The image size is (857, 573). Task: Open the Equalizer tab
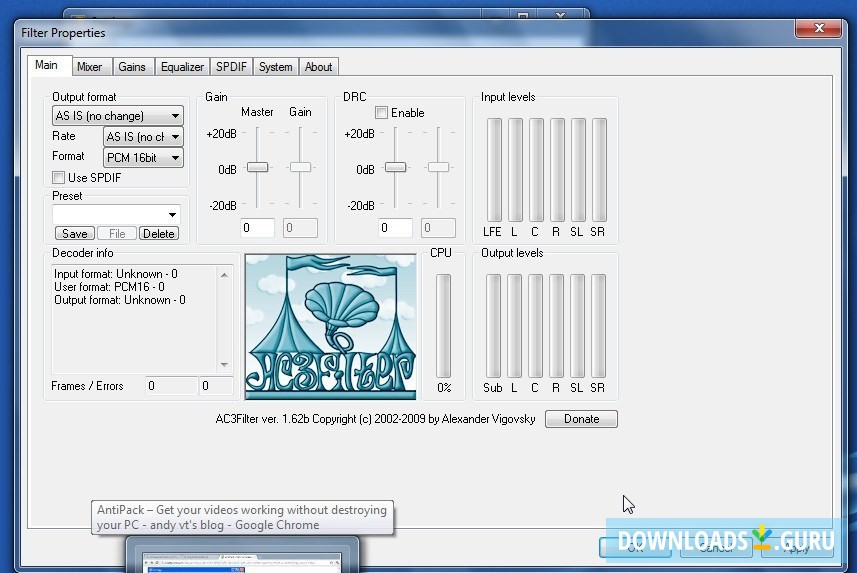(182, 67)
